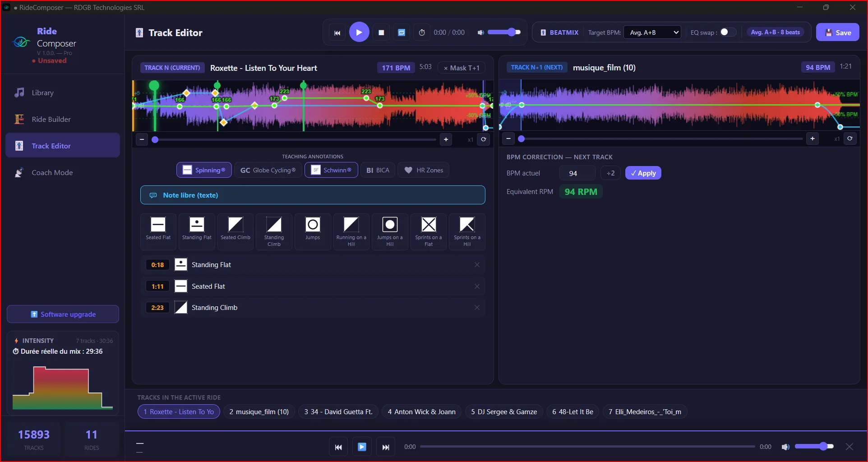868x462 pixels.
Task: Open the Target BPM dropdown
Action: coord(652,32)
